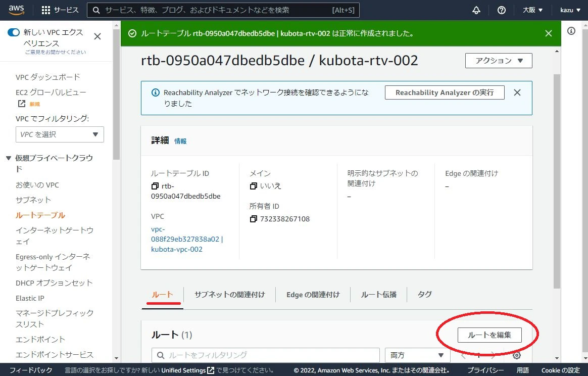Open the アクション dropdown button
This screenshot has width=588, height=376.
[x=499, y=61]
